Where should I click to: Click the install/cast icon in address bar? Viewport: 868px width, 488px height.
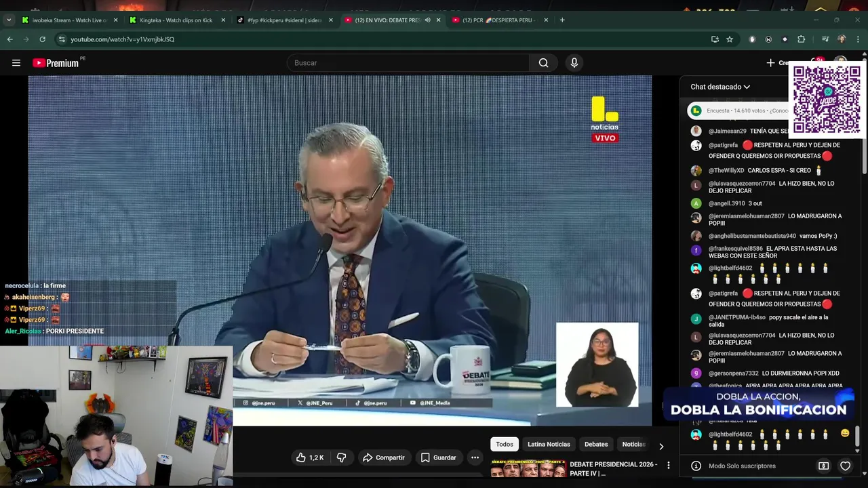tap(715, 39)
